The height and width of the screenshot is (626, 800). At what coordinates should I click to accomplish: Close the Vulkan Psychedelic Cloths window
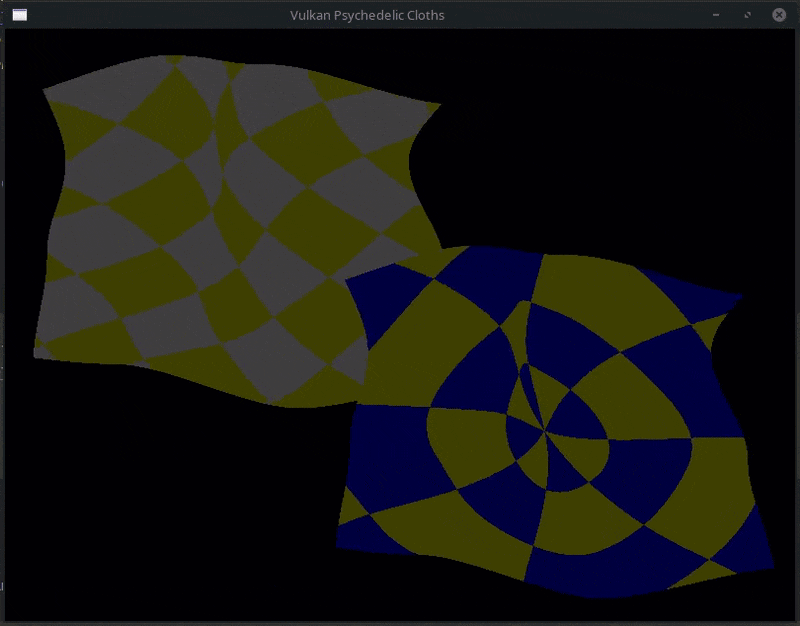(x=778, y=15)
